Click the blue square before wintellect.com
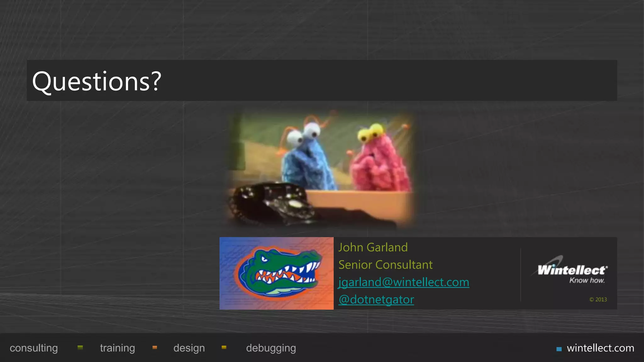This screenshot has height=362, width=644. click(559, 349)
